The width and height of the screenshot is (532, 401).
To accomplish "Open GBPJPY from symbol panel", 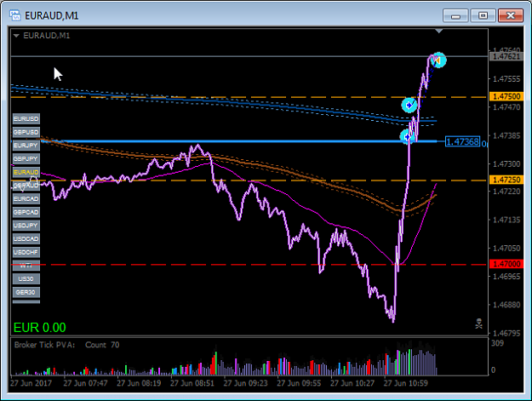I will point(26,158).
